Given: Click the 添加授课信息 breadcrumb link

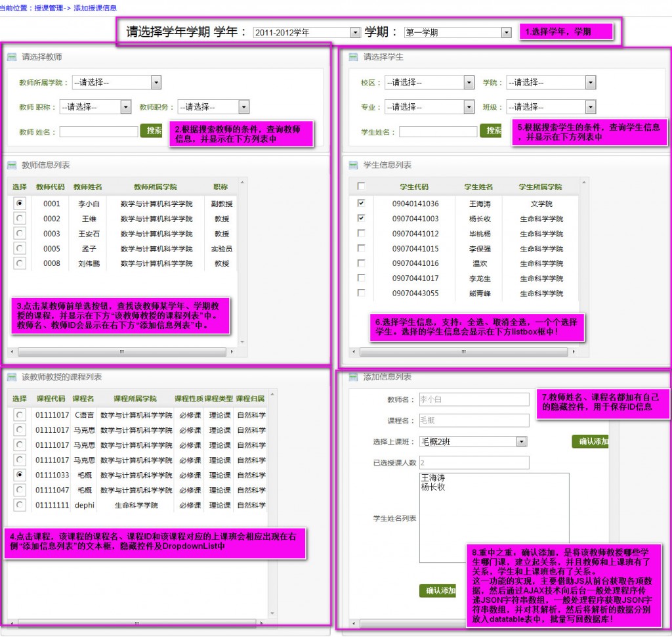Looking at the screenshot, I should coord(95,8).
